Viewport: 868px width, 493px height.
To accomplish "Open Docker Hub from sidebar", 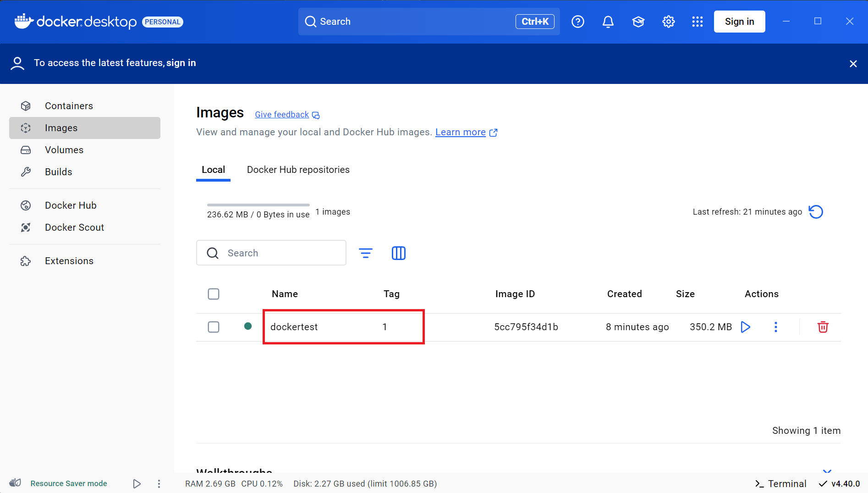I will (x=85, y=205).
